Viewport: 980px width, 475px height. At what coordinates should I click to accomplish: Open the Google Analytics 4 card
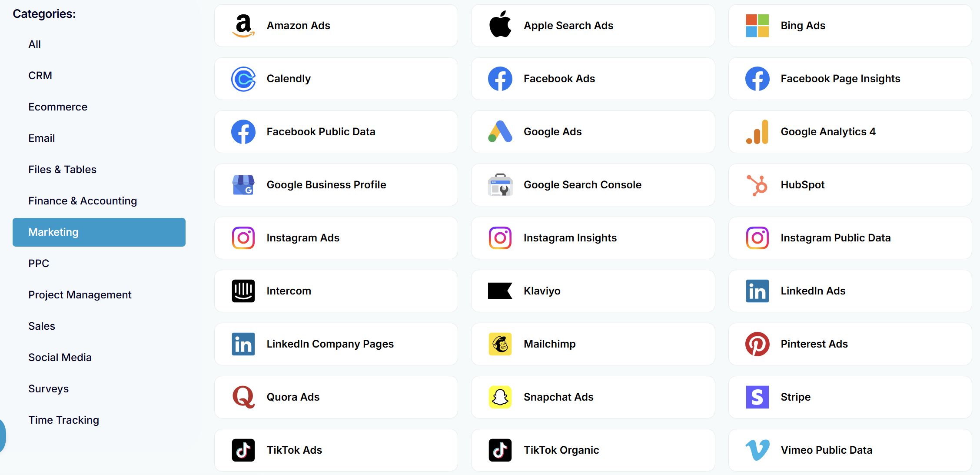pyautogui.click(x=850, y=132)
